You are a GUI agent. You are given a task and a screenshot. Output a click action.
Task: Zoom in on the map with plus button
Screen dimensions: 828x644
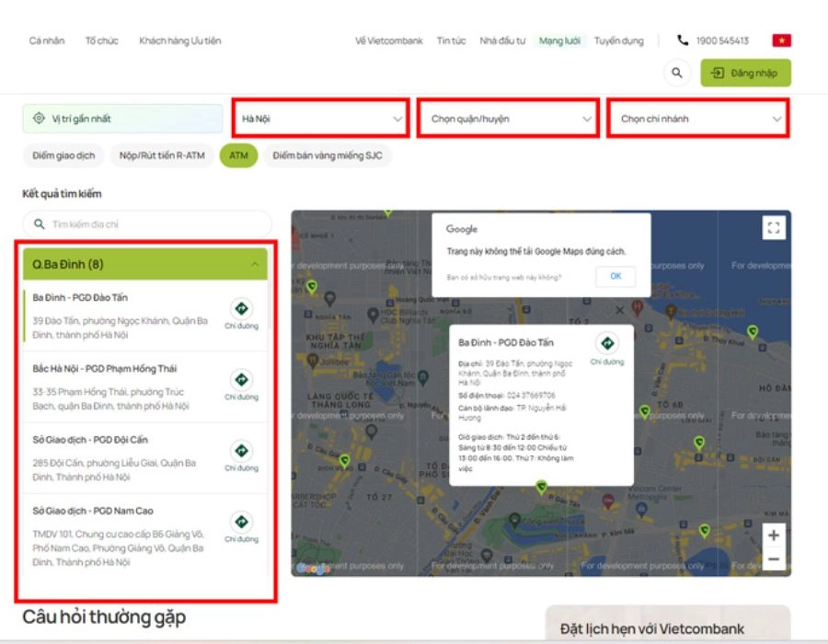click(x=774, y=535)
